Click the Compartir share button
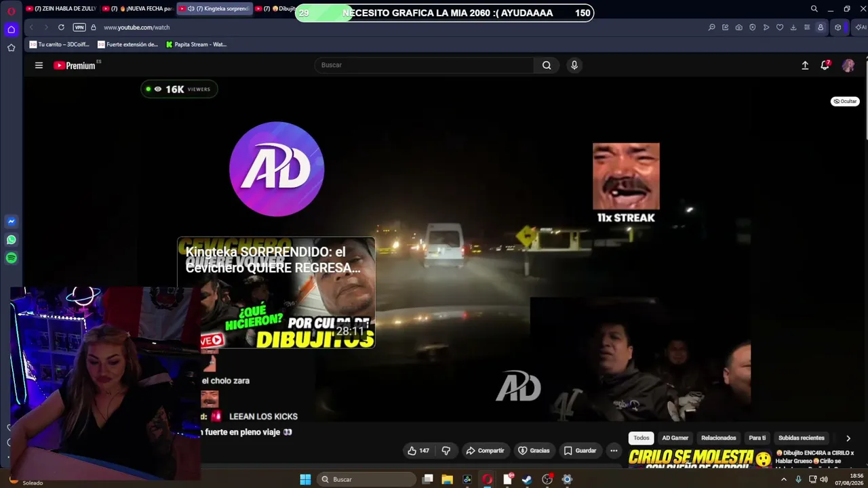Image resolution: width=868 pixels, height=488 pixels. [x=485, y=451]
